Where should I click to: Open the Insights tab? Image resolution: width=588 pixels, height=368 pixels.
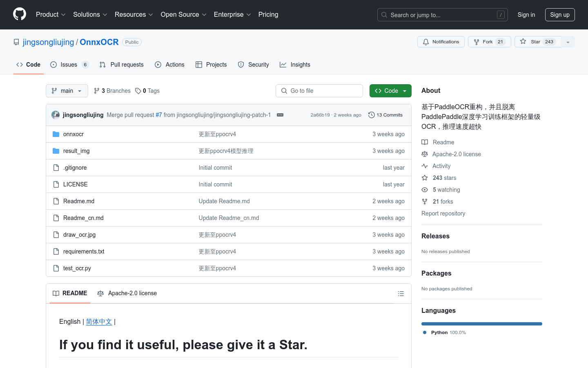coord(295,65)
